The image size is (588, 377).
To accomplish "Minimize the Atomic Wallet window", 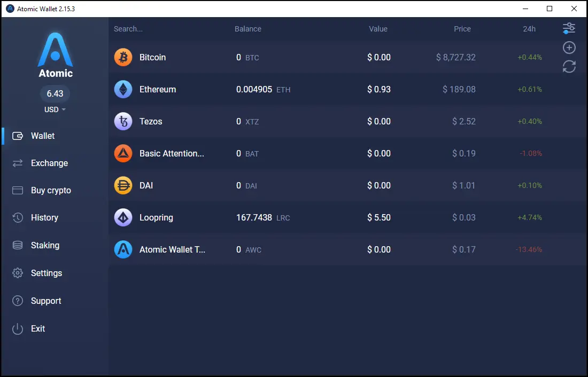I will (525, 9).
